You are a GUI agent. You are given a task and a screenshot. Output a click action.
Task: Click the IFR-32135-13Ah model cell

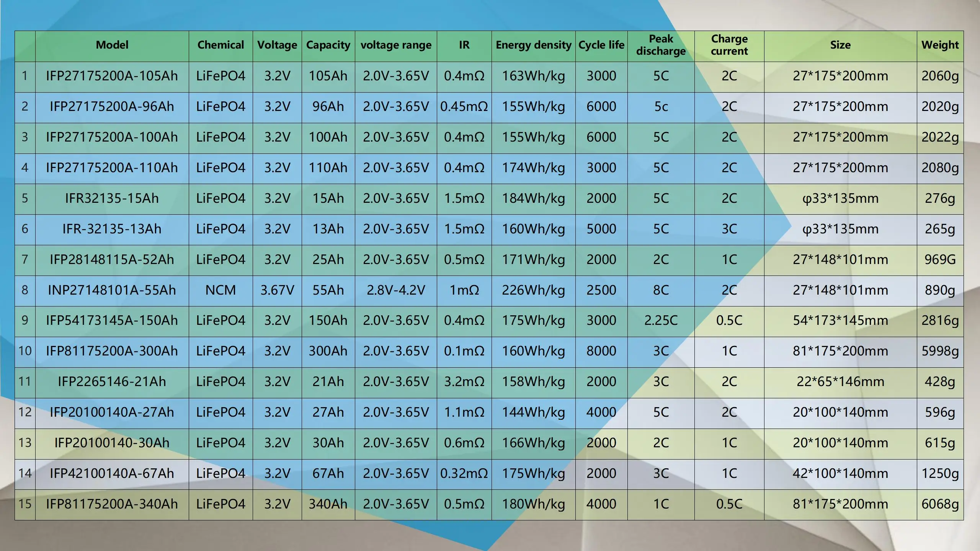coord(112,229)
